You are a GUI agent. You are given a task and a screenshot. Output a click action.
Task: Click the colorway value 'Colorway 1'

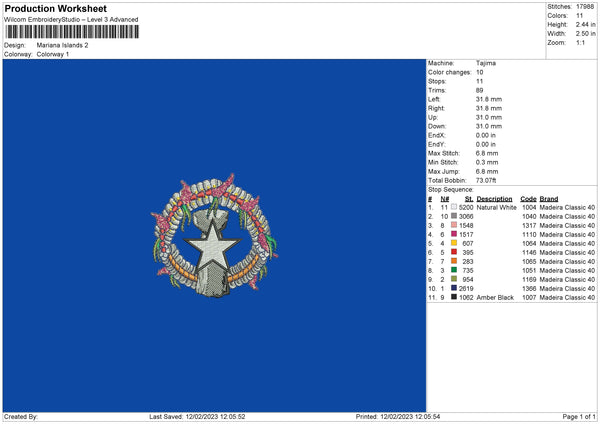click(53, 54)
